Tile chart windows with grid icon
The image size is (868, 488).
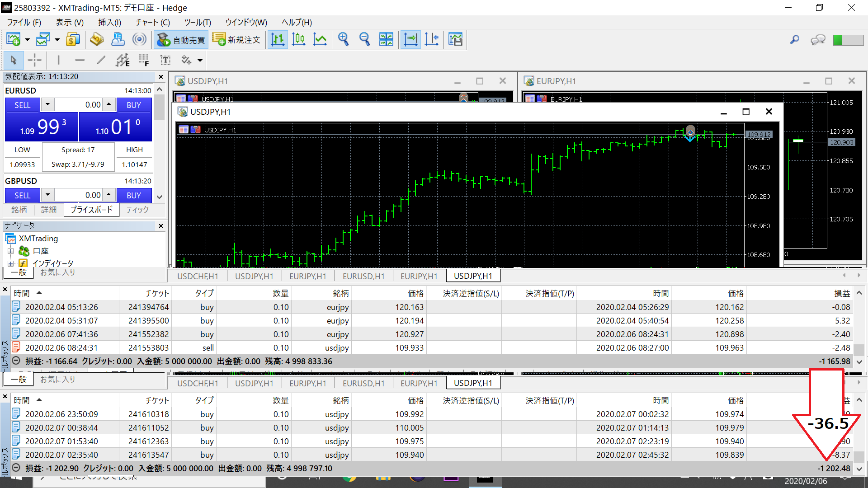click(386, 40)
